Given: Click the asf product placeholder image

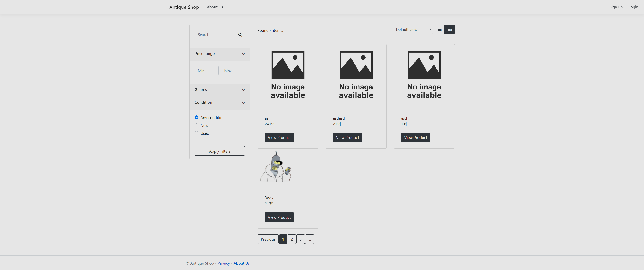Looking at the screenshot, I should pyautogui.click(x=288, y=75).
